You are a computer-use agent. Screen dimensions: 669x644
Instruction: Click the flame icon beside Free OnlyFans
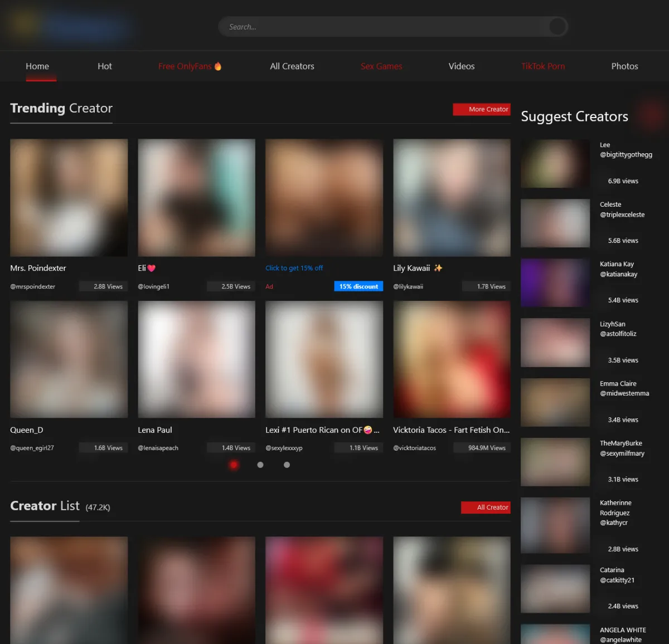(218, 66)
